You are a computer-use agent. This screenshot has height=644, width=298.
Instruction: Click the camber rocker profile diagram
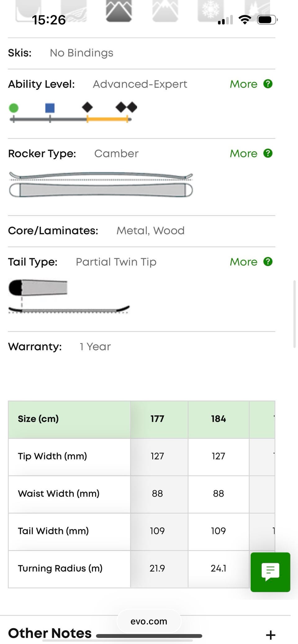point(101,185)
